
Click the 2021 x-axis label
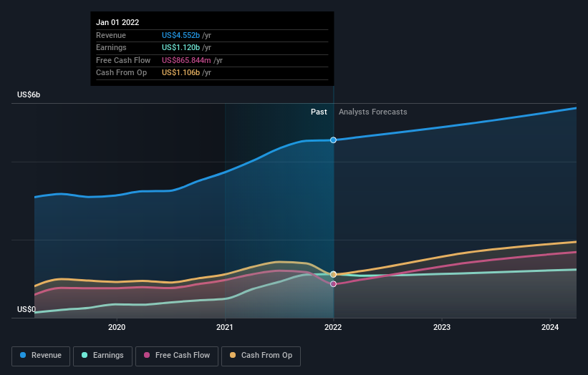click(x=225, y=327)
